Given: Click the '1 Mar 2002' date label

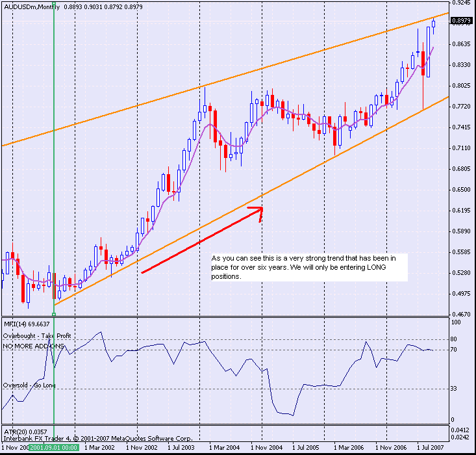Looking at the screenshot, I should (x=99, y=447).
